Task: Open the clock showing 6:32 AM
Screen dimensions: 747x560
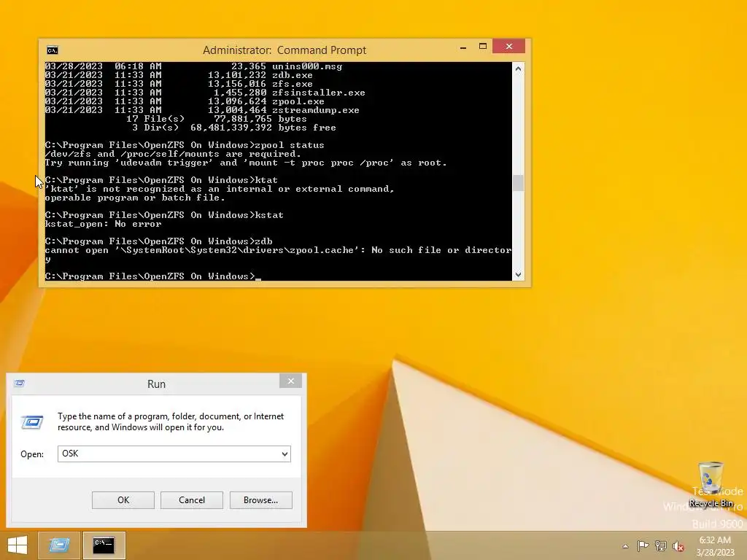Action: coord(715,546)
